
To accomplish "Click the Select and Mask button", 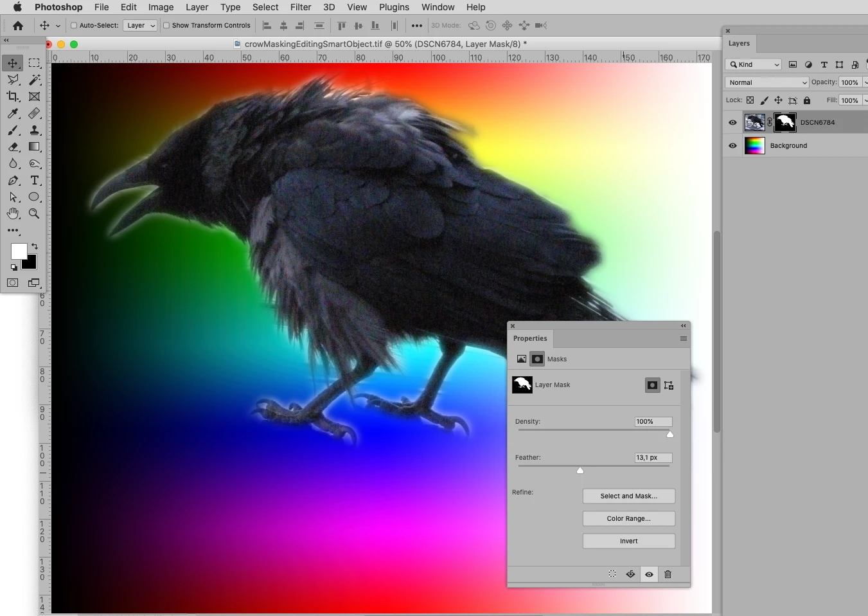I will (629, 496).
